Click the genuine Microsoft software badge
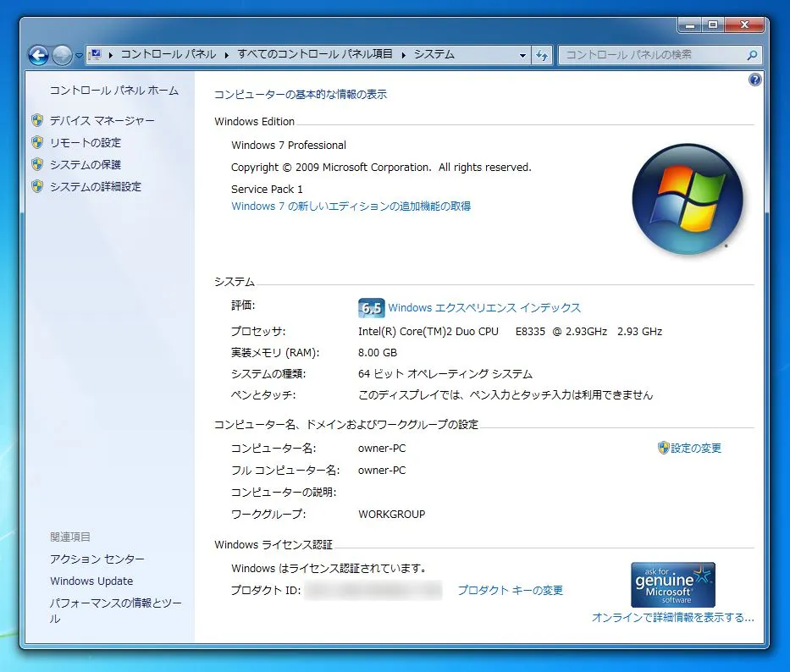 coord(672,584)
